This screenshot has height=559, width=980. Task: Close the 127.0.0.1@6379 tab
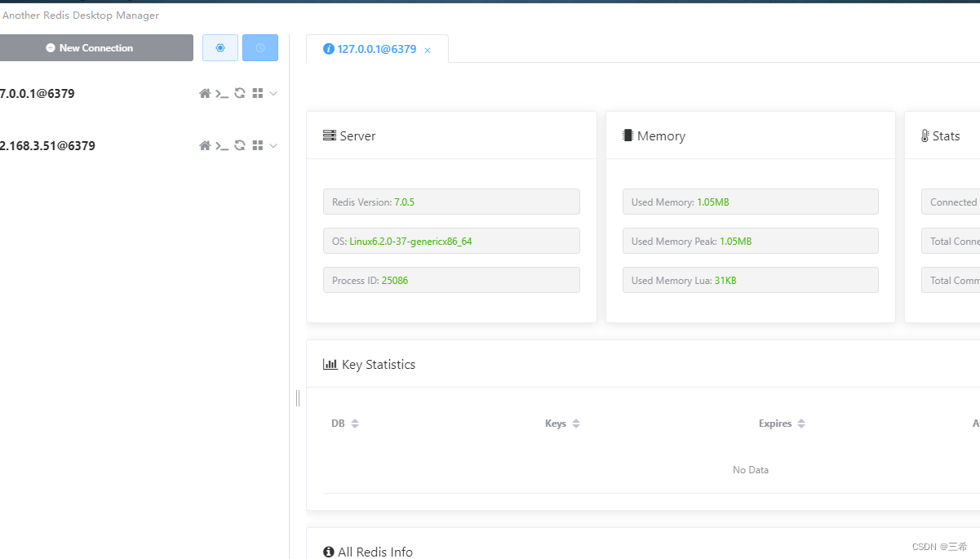[x=428, y=51]
